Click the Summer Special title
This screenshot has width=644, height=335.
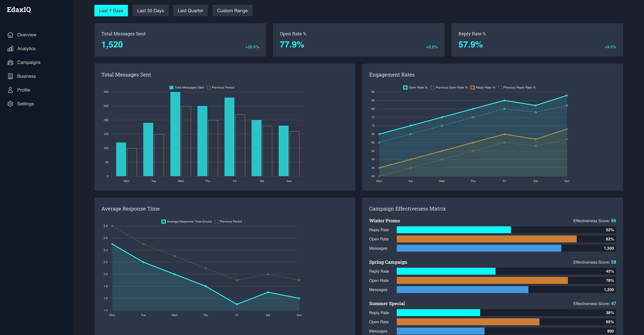(x=387, y=304)
